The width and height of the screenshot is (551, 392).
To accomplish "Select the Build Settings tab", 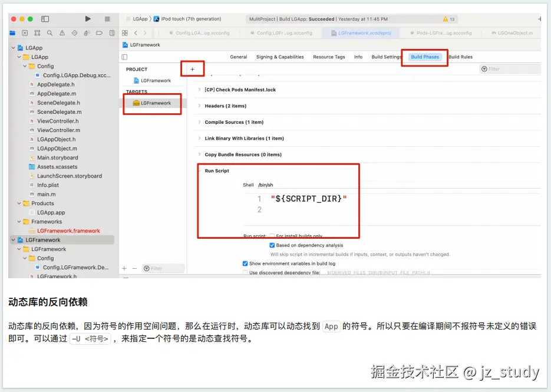I will (386, 57).
